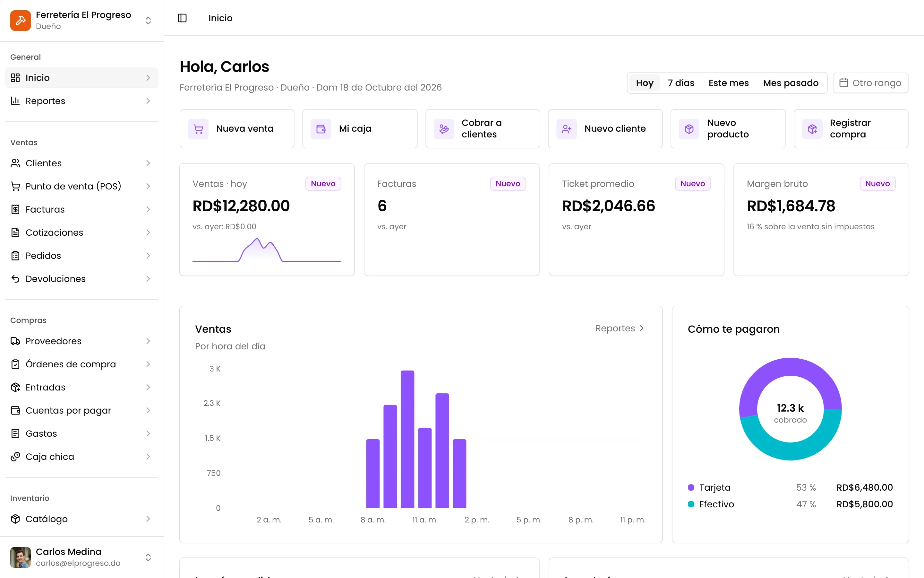
Task: Expand the Gastos sidebar chevron
Action: click(148, 433)
